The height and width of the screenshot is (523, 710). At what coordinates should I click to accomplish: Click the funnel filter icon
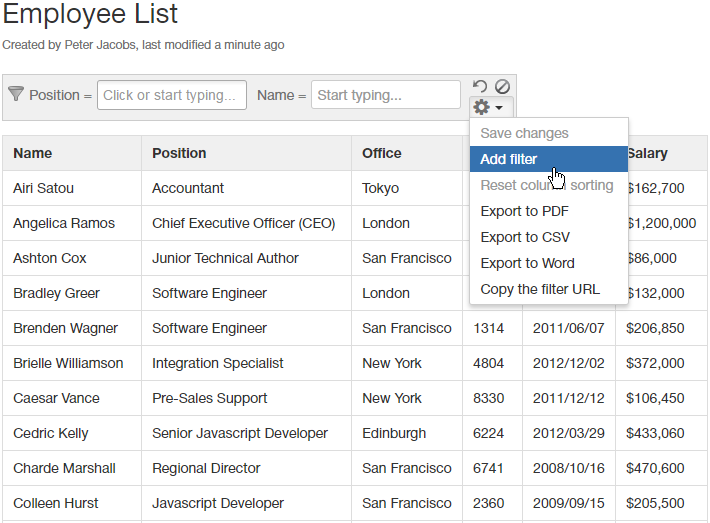(16, 94)
